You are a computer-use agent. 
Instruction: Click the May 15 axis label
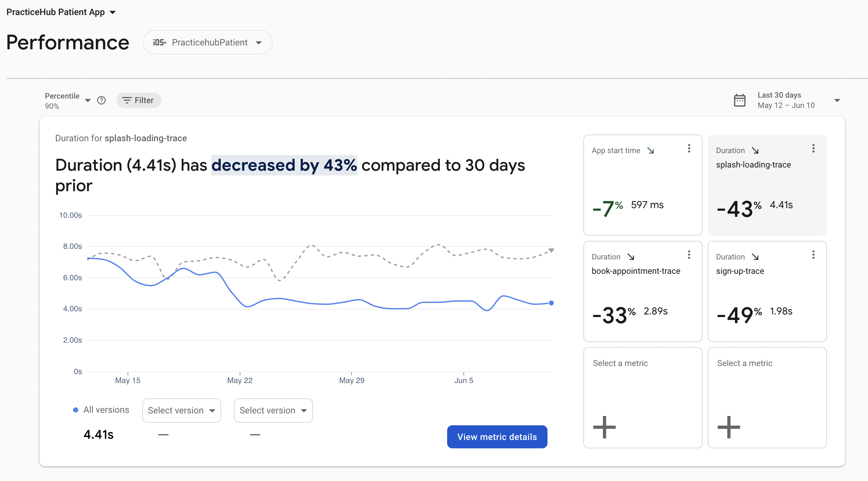[x=128, y=380]
